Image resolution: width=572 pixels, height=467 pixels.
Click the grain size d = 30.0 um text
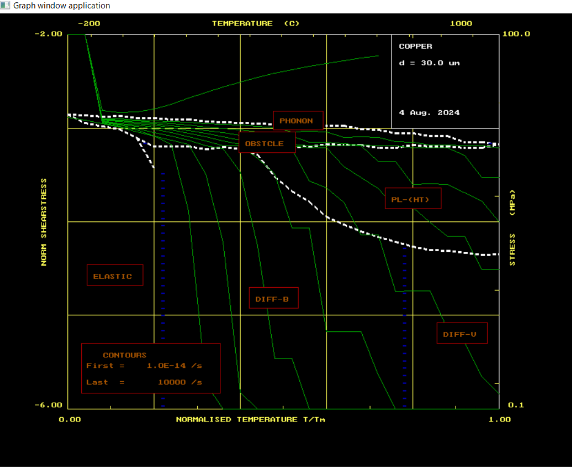[x=429, y=63]
